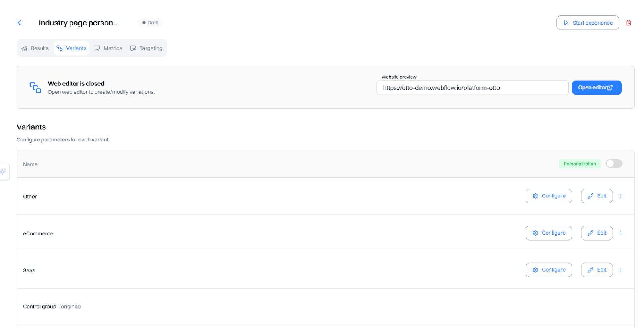Click the back arrow icon
The height and width of the screenshot is (328, 644).
pos(19,23)
